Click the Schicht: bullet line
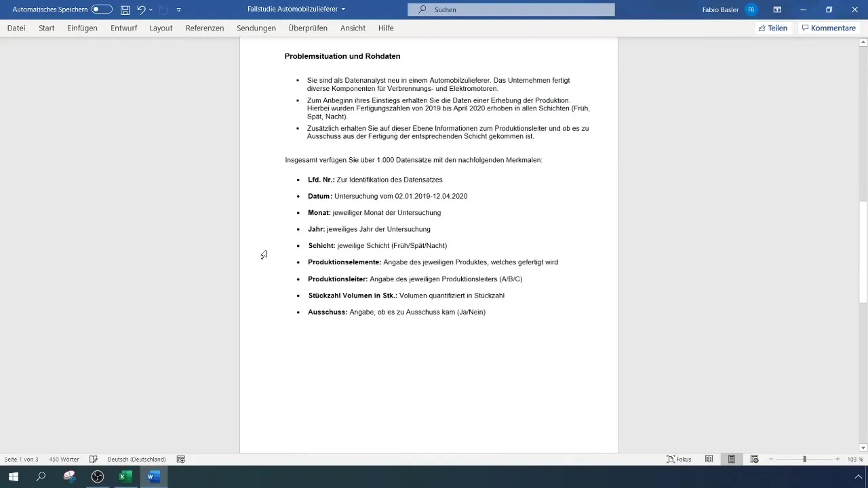Image resolution: width=868 pixels, height=488 pixels. click(377, 245)
